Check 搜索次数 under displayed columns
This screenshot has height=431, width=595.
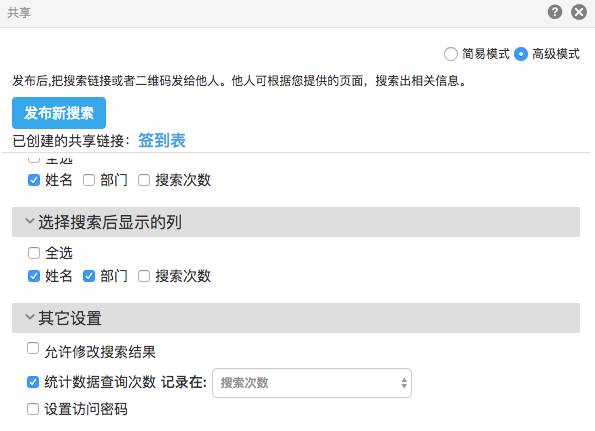(x=144, y=276)
